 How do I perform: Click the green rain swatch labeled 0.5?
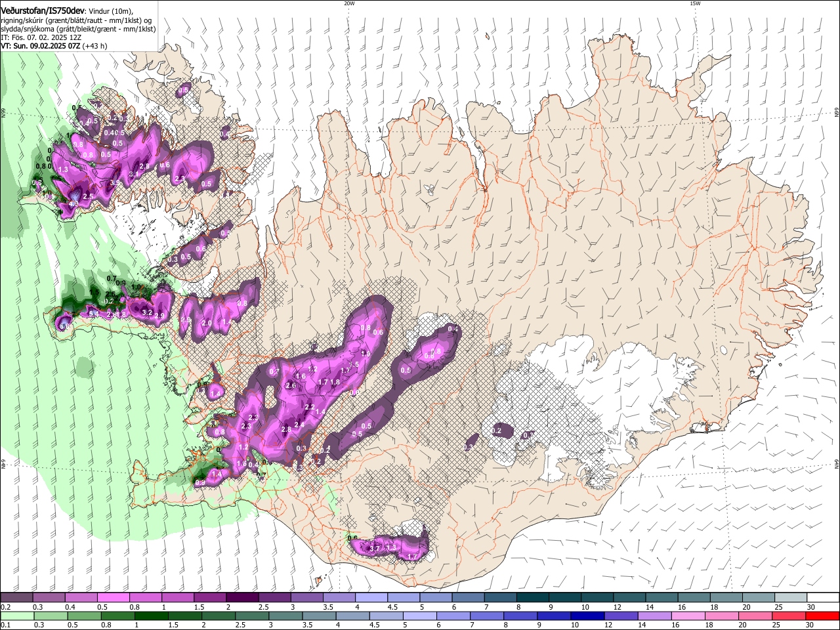[x=84, y=616]
